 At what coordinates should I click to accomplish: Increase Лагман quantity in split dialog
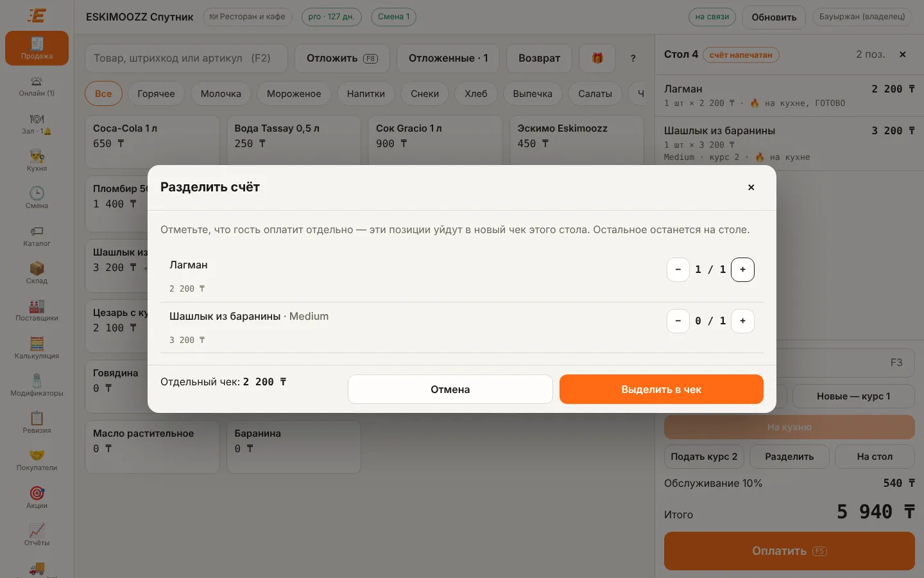742,270
